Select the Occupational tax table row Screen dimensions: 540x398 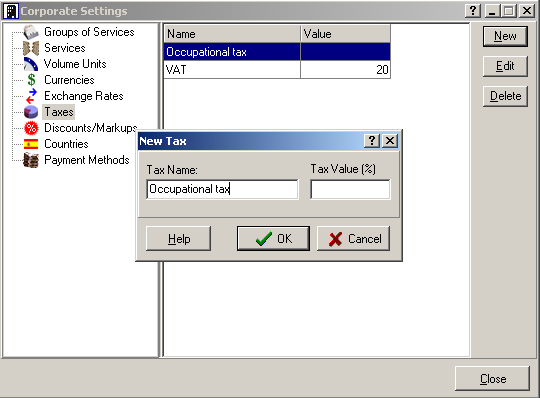[277, 52]
